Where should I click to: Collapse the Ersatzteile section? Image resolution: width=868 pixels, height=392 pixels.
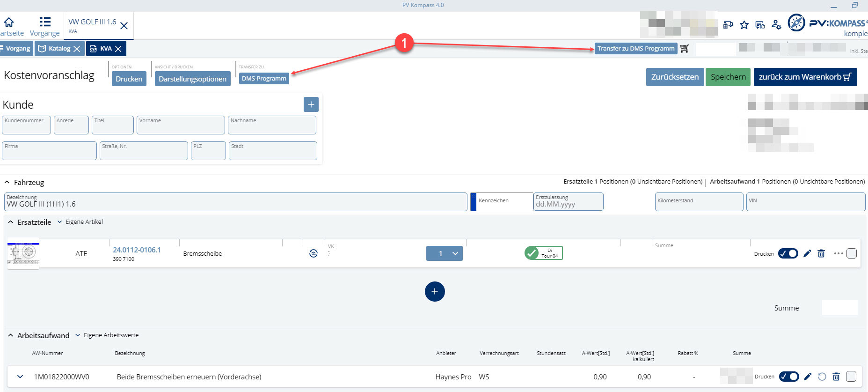(x=11, y=222)
